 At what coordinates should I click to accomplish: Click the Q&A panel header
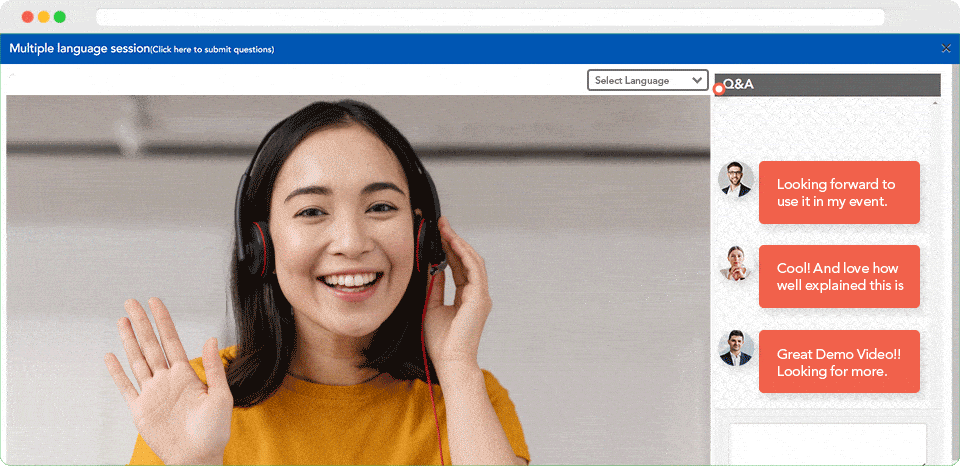pos(827,85)
